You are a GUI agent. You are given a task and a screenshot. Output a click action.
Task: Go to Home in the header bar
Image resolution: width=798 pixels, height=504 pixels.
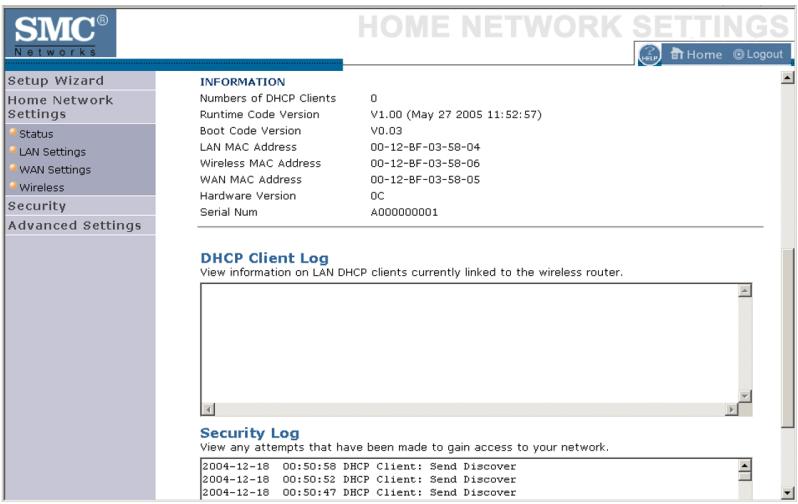[696, 54]
